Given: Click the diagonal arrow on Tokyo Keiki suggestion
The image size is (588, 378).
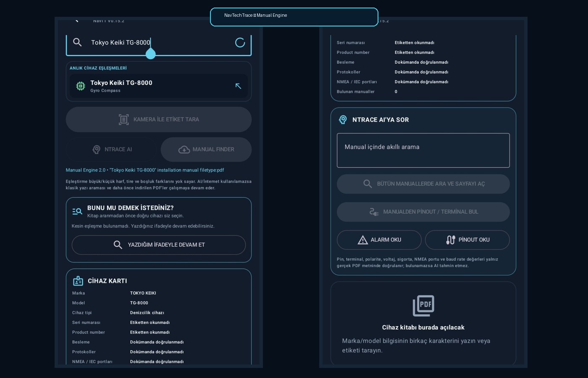Looking at the screenshot, I should click(238, 86).
